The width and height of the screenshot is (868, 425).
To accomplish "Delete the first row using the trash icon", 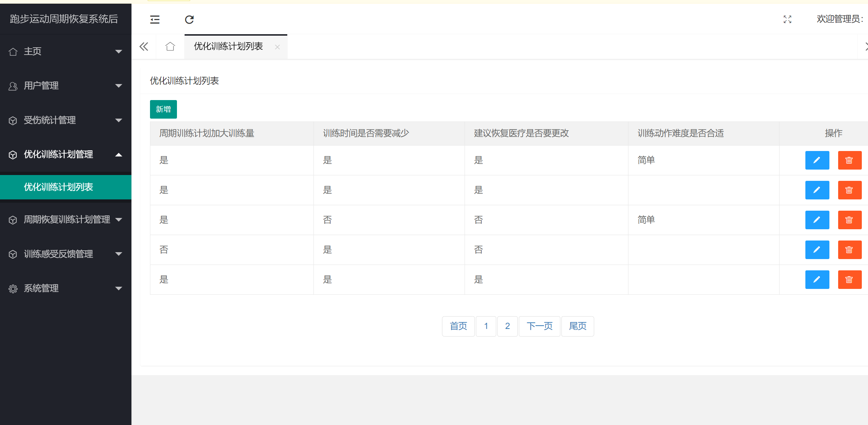I will [849, 160].
